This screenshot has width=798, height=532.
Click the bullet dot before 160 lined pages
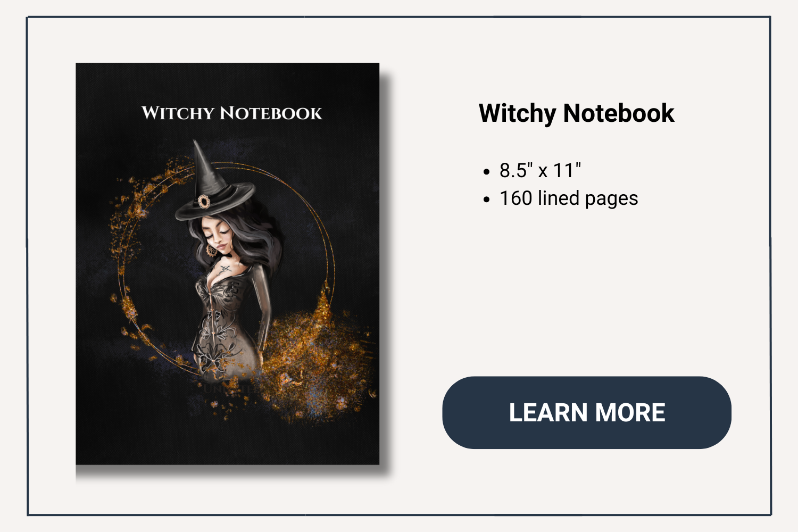pyautogui.click(x=486, y=199)
